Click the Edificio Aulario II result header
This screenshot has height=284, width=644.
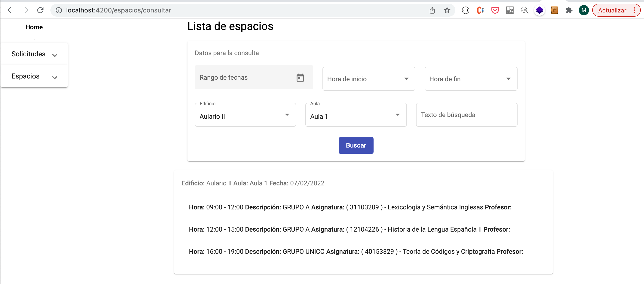tap(253, 183)
